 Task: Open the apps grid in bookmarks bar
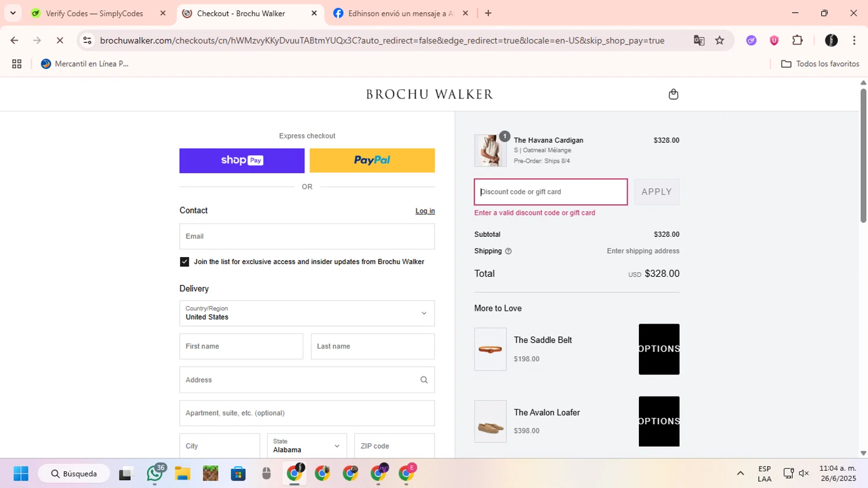point(17,64)
